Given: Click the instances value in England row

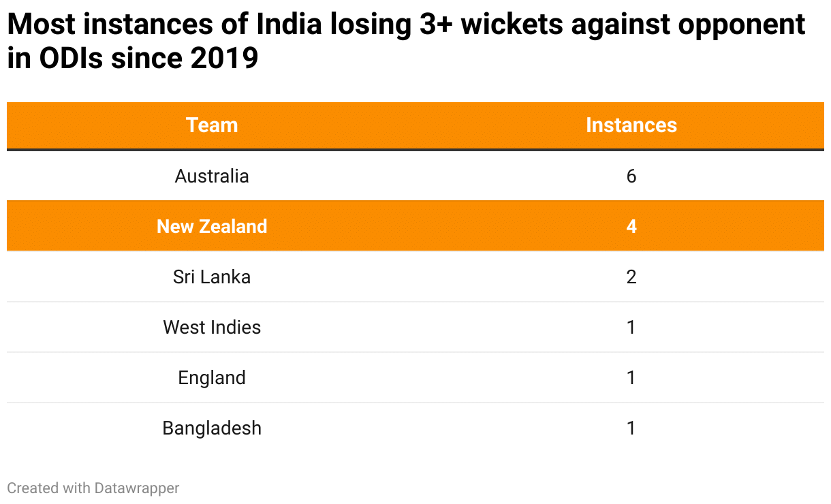Looking at the screenshot, I should click(631, 378).
